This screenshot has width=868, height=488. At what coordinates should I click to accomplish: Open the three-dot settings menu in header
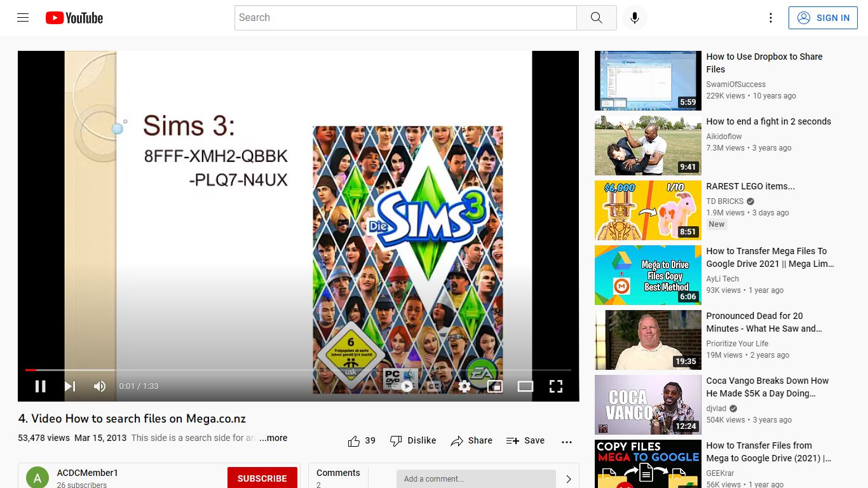pos(771,18)
